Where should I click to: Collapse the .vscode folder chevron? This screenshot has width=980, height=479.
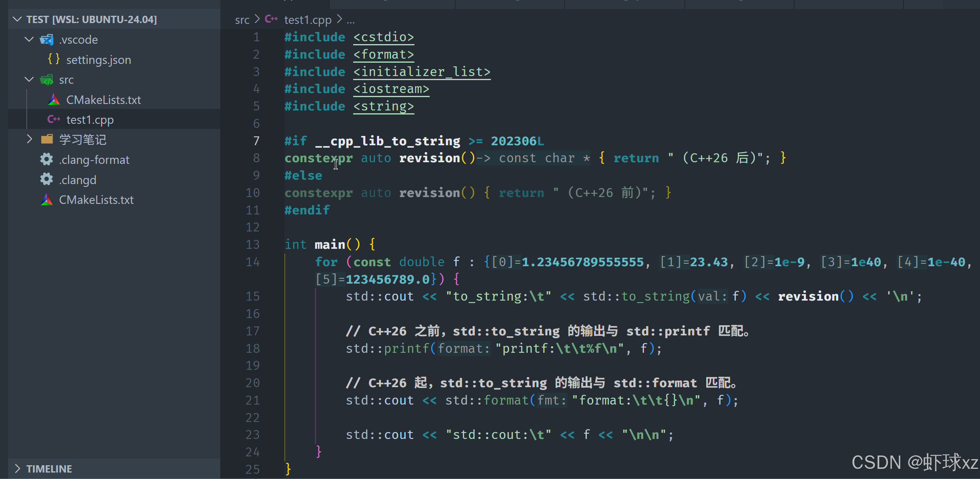point(29,40)
